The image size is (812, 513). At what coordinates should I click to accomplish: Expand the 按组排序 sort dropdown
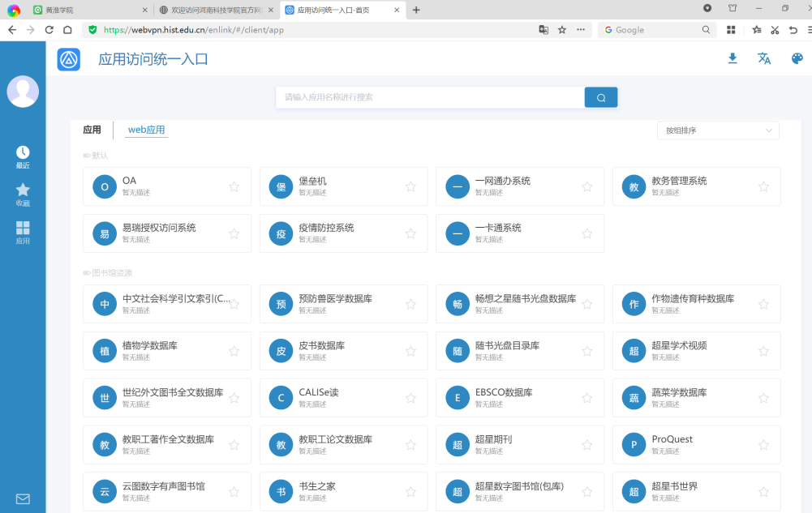click(x=718, y=130)
